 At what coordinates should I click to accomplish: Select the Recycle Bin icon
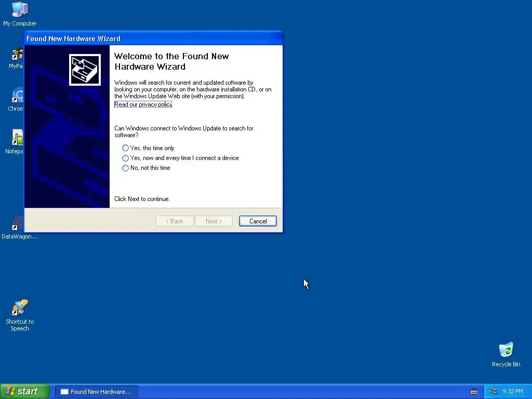(x=506, y=354)
